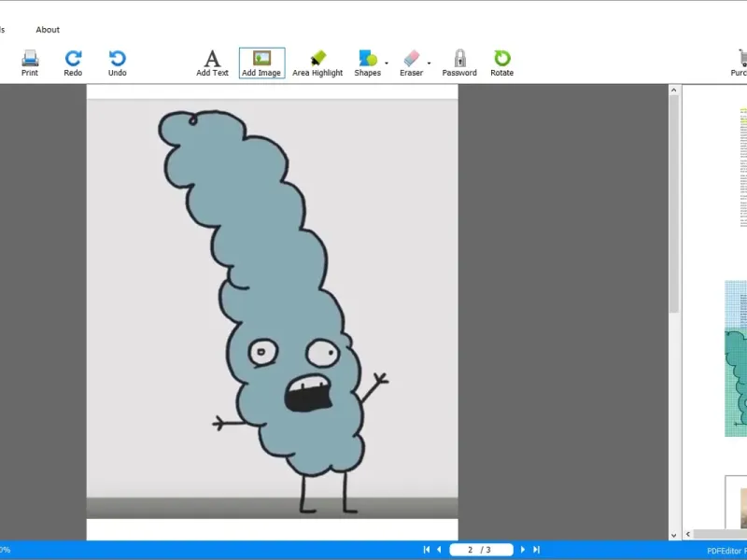Image resolution: width=747 pixels, height=560 pixels.
Task: Jump to the last page
Action: pyautogui.click(x=536, y=550)
